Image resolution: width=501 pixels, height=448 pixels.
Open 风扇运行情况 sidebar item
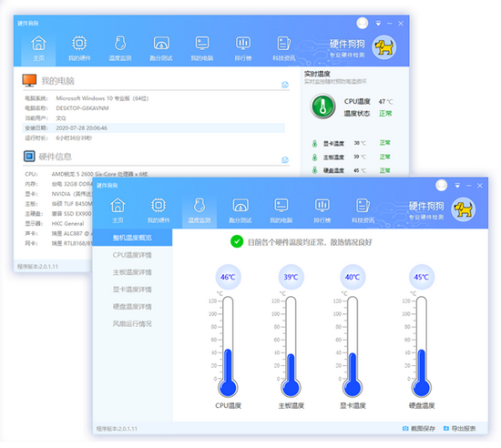pyautogui.click(x=132, y=324)
